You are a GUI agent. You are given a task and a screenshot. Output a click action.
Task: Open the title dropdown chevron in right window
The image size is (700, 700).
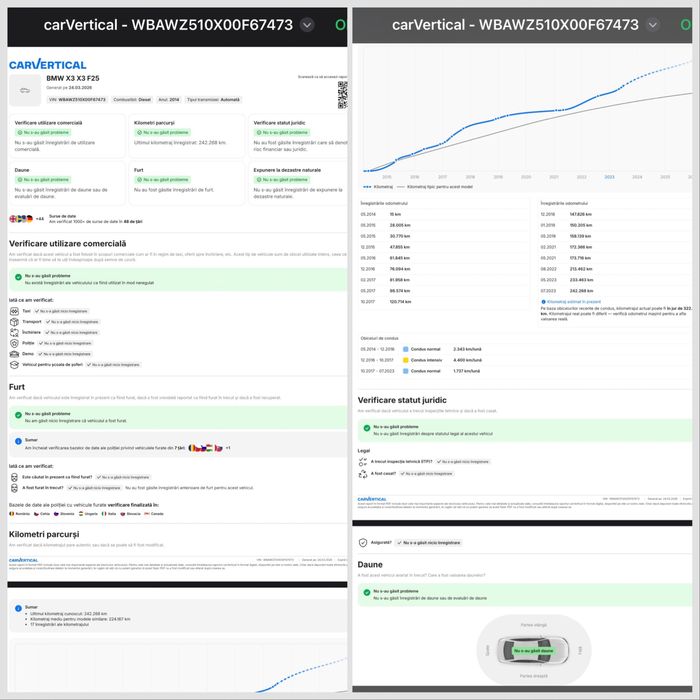653,25
